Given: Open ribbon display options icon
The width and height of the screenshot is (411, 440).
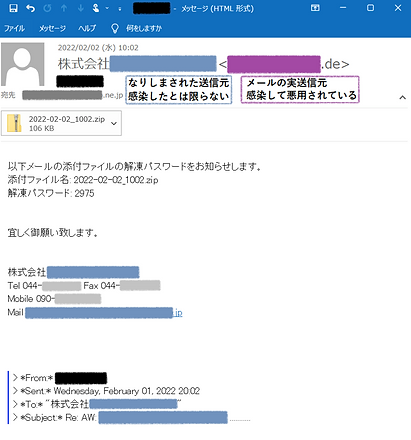Looking at the screenshot, I should point(315,8).
